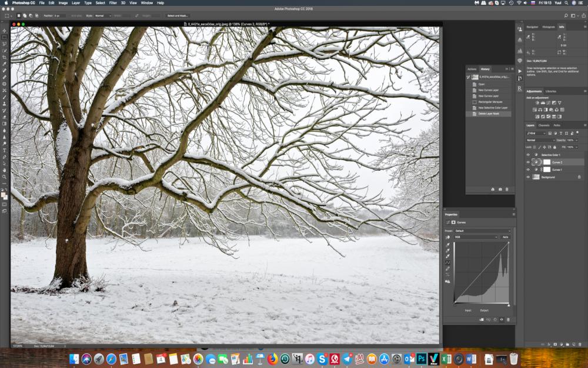Viewport: 588px width, 368px height.
Task: Toggle the lock transparent pixels option
Action: click(x=534, y=147)
